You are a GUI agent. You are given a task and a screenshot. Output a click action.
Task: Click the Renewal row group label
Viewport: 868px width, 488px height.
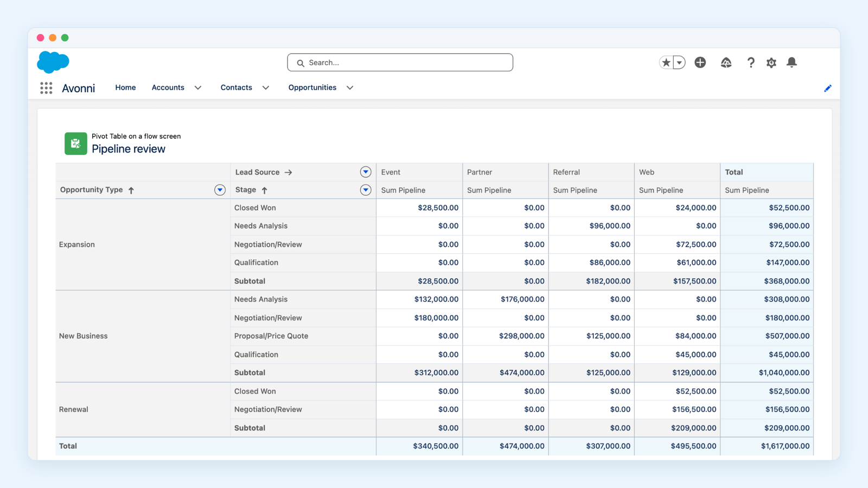(73, 409)
